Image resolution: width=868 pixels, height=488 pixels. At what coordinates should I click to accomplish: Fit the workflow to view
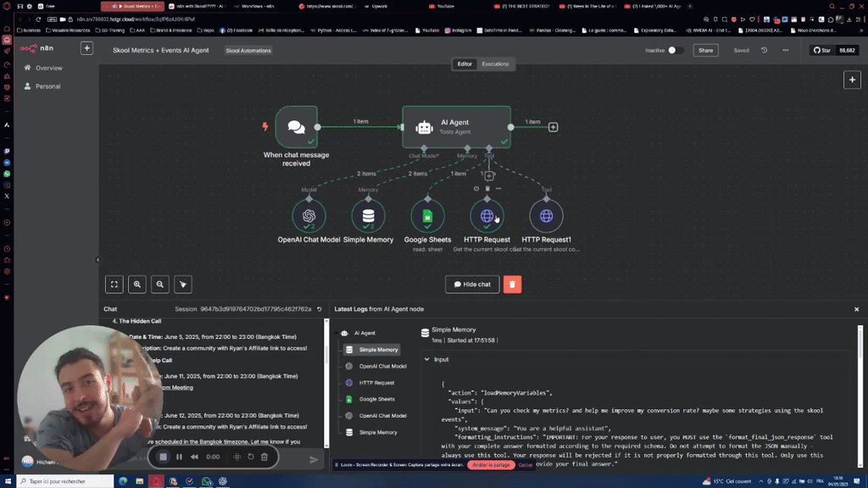114,285
